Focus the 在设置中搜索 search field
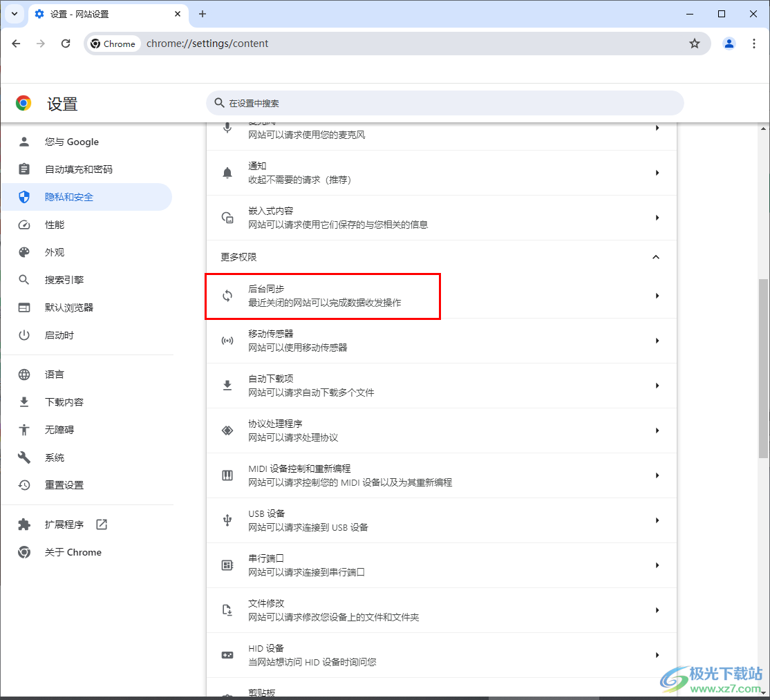The width and height of the screenshot is (770, 700). [445, 103]
